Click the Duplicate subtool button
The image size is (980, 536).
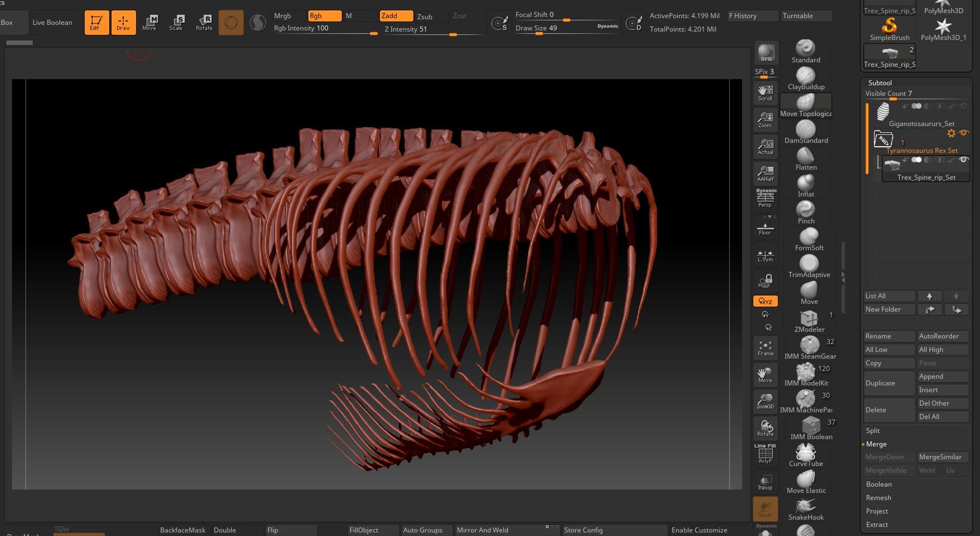pyautogui.click(x=889, y=383)
